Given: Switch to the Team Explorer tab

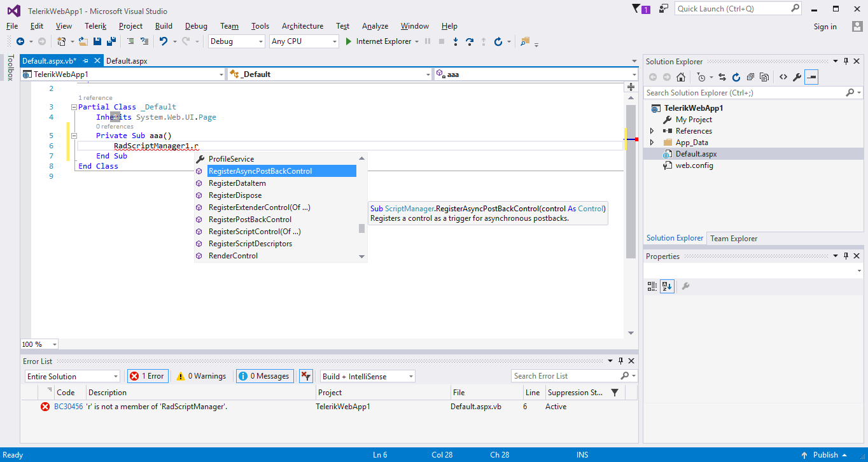Looking at the screenshot, I should click(734, 239).
